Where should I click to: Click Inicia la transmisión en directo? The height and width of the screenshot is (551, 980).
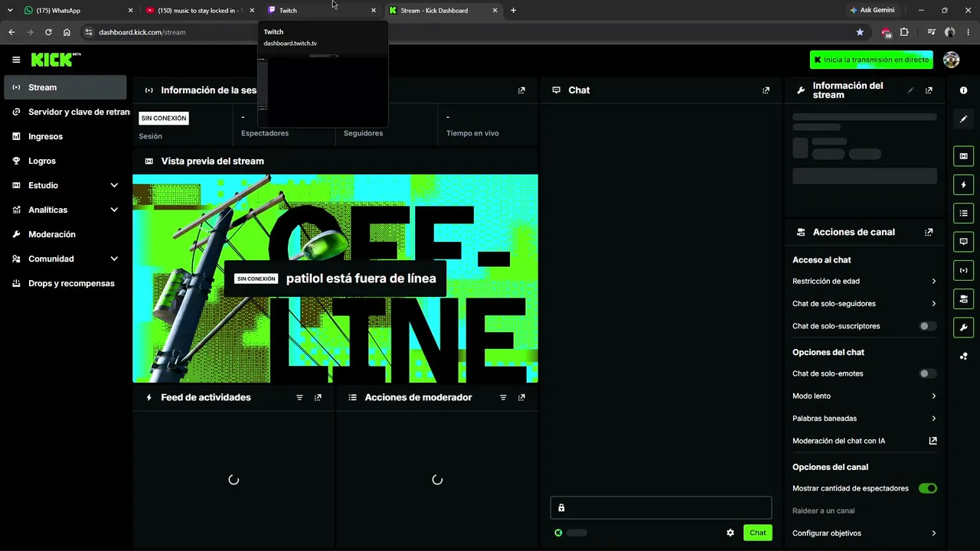click(871, 60)
